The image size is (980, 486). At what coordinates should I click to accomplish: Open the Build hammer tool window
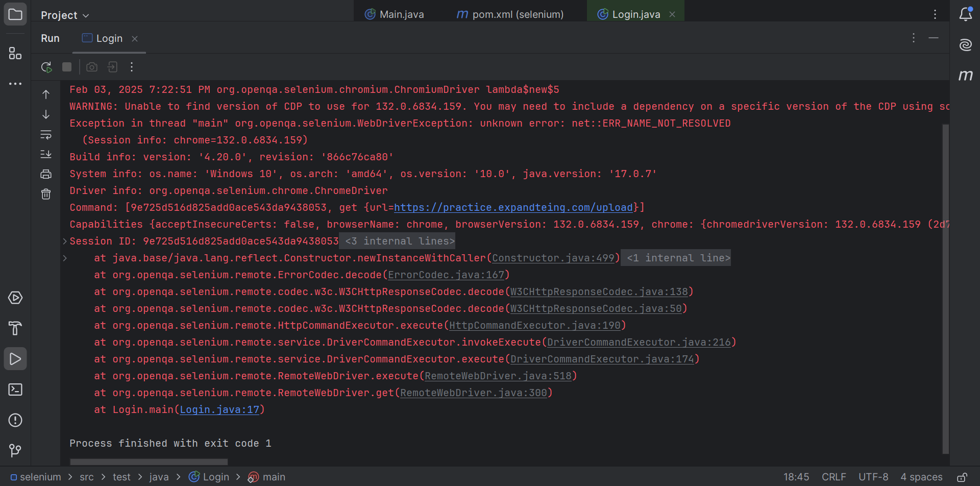(x=15, y=328)
